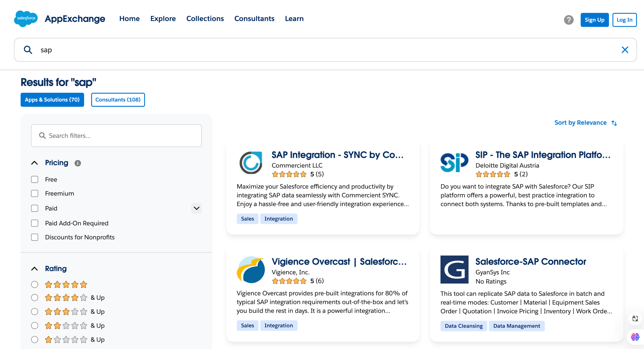Click Sales tag on Vigience Overcast card
Image resolution: width=644 pixels, height=349 pixels.
pos(248,326)
